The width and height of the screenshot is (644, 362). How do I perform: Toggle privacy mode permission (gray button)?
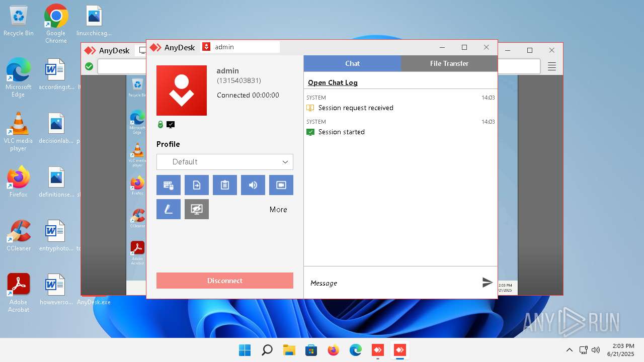coord(197,209)
